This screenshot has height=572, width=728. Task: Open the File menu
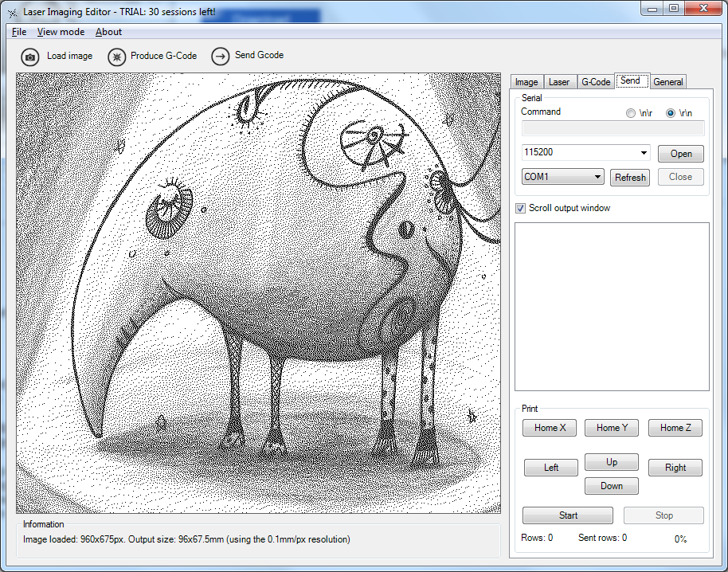pos(19,32)
